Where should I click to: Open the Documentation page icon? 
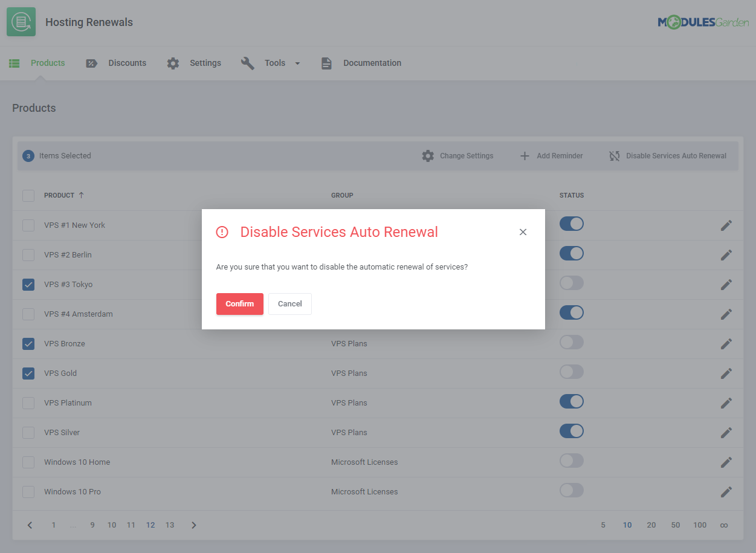pyautogui.click(x=326, y=62)
